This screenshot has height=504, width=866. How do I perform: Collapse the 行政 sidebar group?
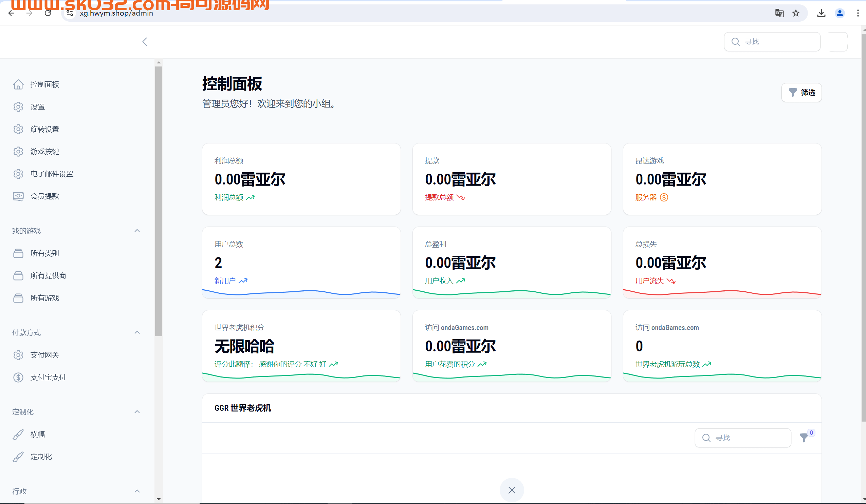137,491
